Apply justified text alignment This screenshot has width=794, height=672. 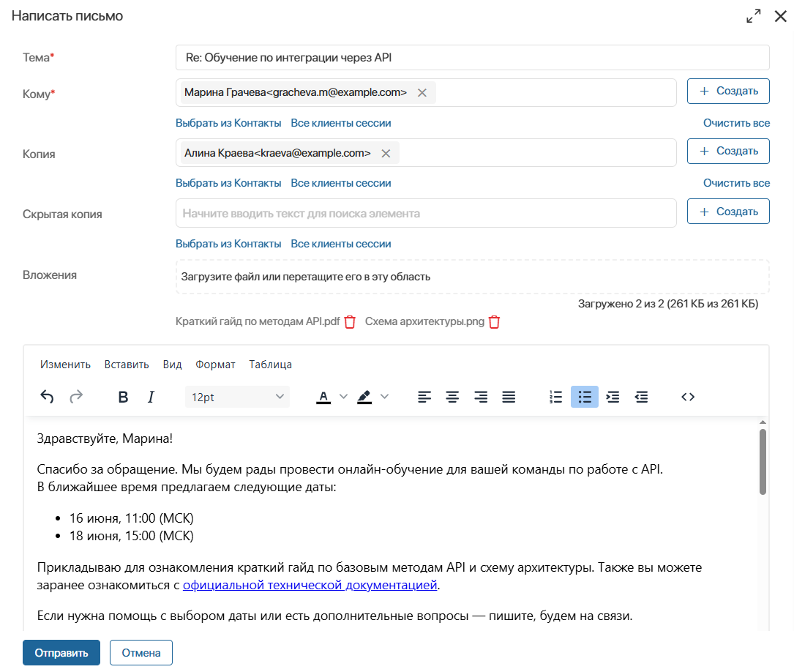point(508,397)
